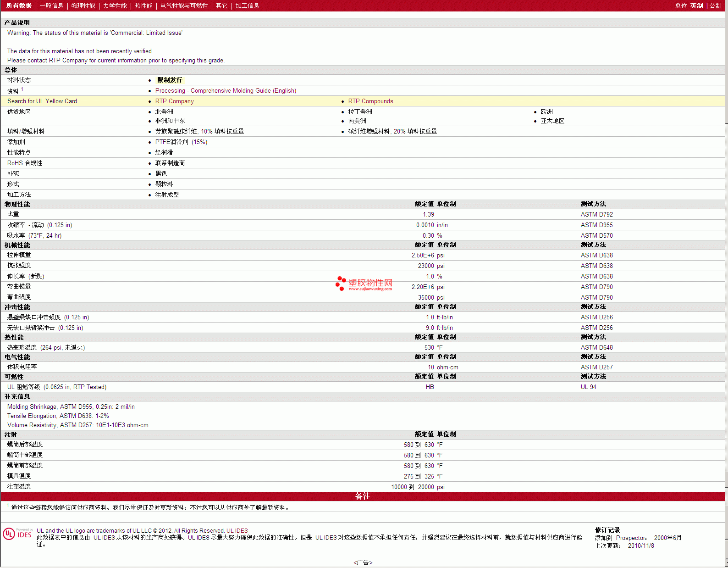Click ASTM D792 test method
728x568 pixels.
tap(596, 214)
